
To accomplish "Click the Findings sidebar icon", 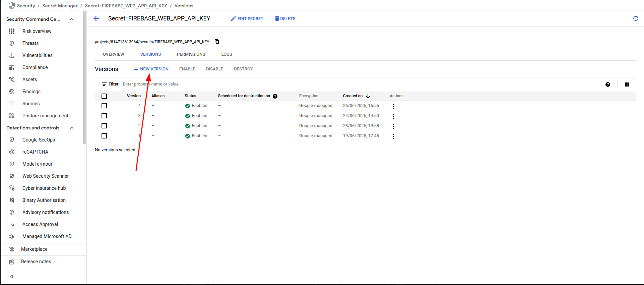I will pyautogui.click(x=12, y=92).
